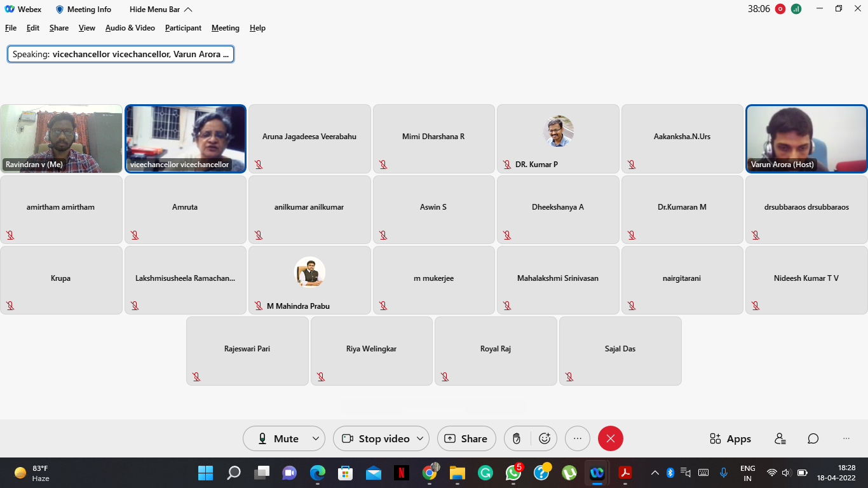
Task: Click muted mic icon on Sajal Das tile
Action: pyautogui.click(x=569, y=377)
